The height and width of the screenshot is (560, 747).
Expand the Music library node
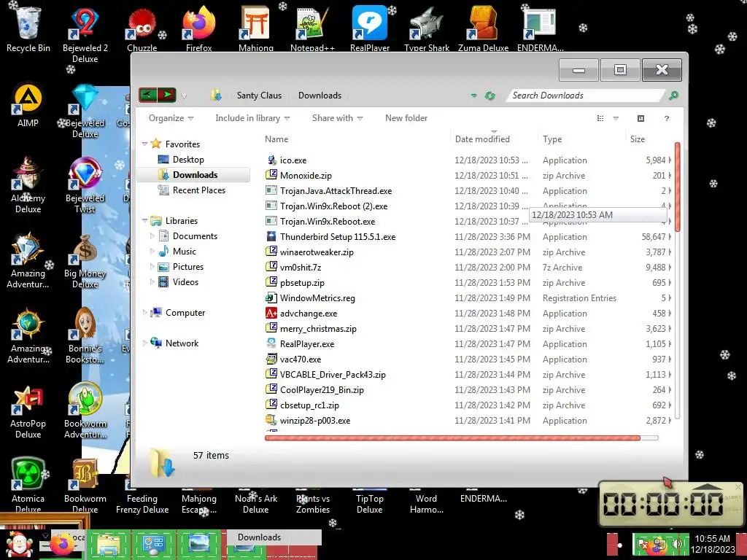click(x=152, y=251)
